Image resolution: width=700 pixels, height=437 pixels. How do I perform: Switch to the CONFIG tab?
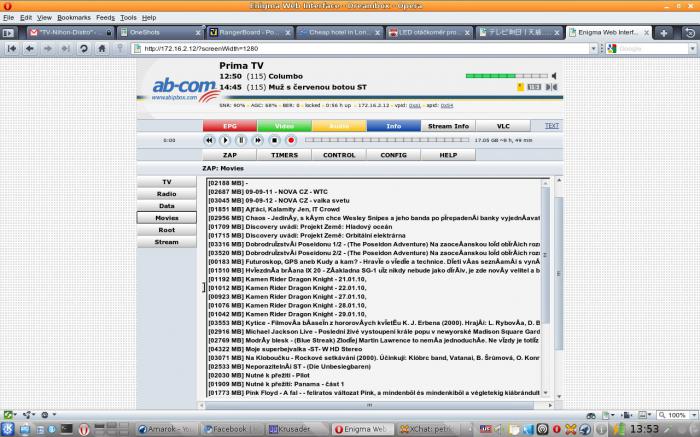393,155
